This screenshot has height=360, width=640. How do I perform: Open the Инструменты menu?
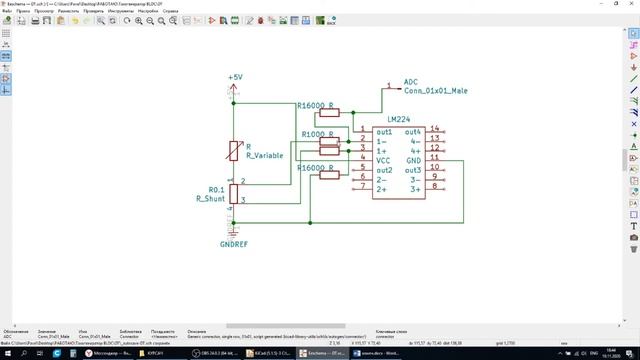pyautogui.click(x=121, y=11)
